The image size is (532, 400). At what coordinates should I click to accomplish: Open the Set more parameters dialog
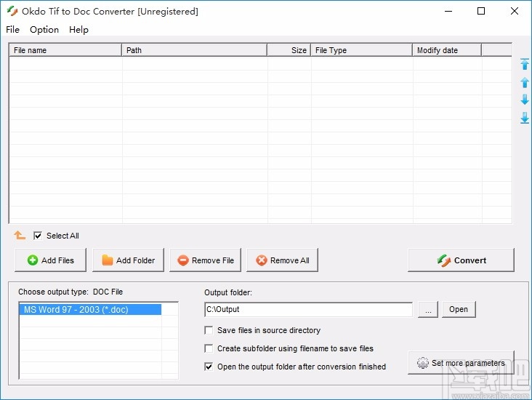pos(461,363)
